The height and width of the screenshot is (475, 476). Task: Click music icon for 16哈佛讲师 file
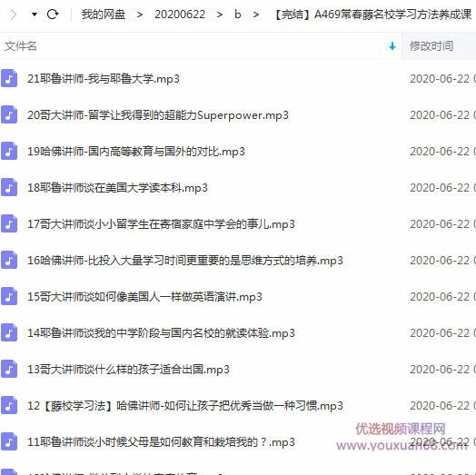coord(9,260)
